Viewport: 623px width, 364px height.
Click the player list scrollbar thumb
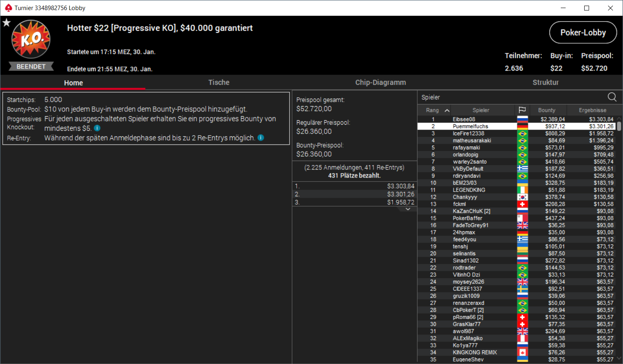tap(619, 126)
